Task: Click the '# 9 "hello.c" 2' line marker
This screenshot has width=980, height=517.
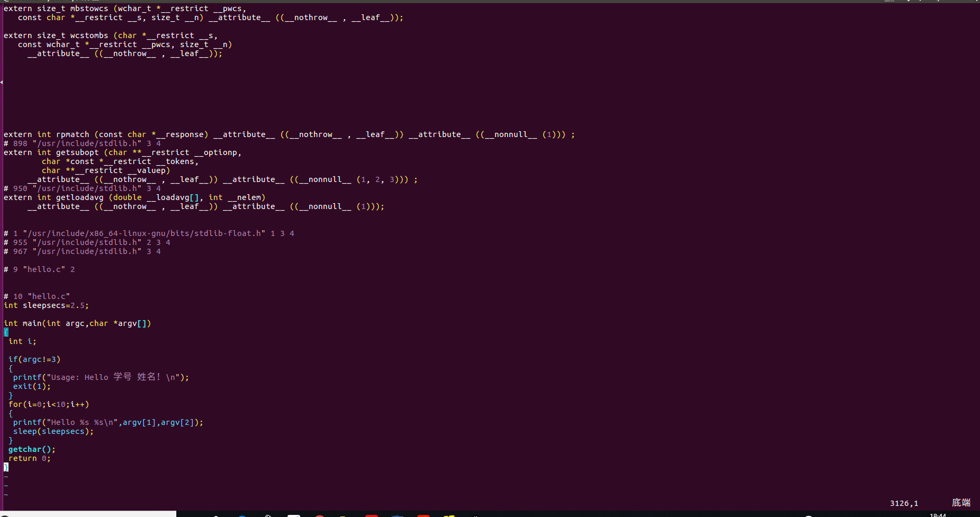Action: click(x=39, y=269)
